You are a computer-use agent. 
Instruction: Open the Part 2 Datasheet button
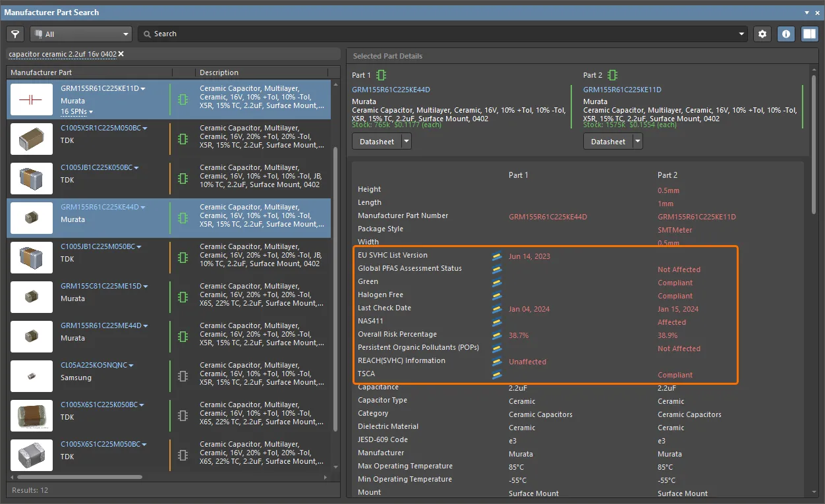point(608,141)
